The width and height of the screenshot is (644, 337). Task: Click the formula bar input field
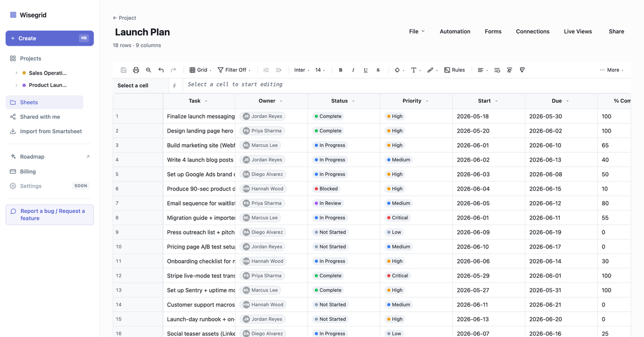click(407, 85)
